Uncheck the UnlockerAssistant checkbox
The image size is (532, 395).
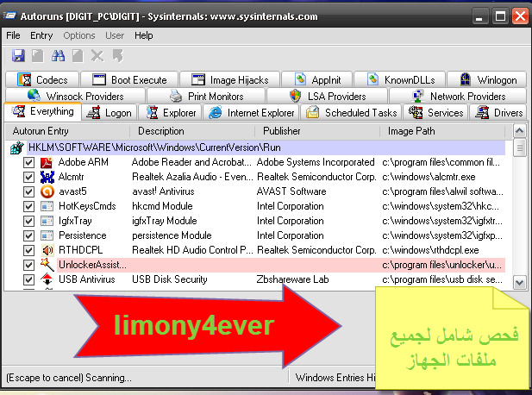(x=28, y=265)
